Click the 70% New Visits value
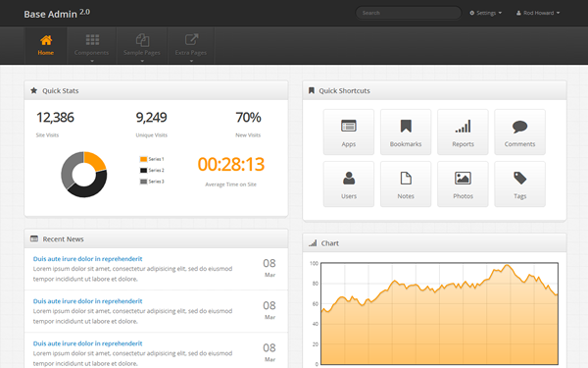 pyautogui.click(x=248, y=118)
